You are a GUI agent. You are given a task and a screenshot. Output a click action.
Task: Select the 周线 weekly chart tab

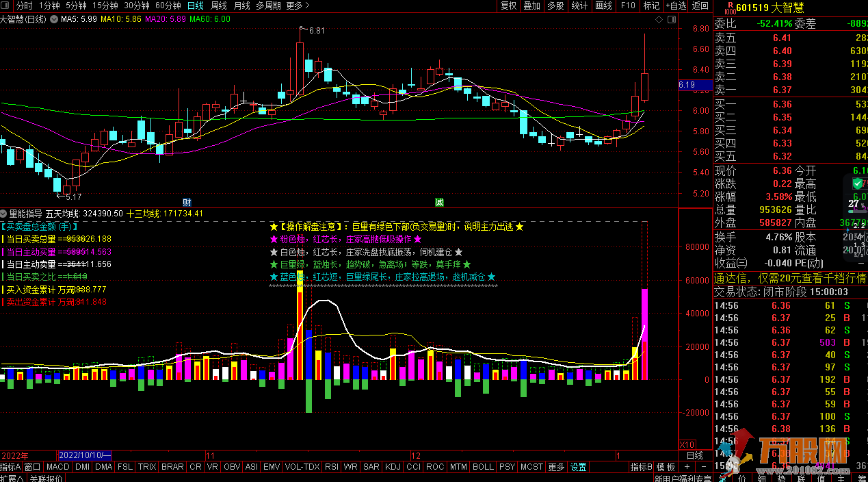click(219, 5)
